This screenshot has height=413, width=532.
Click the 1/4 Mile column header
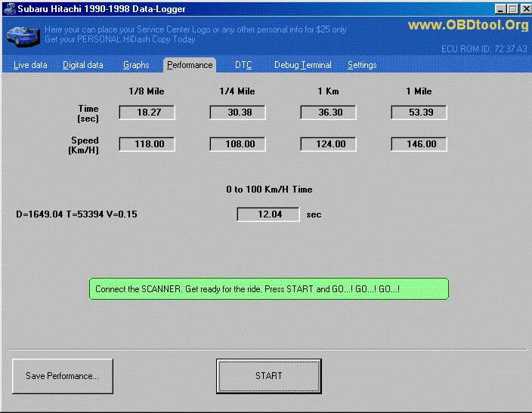point(237,91)
